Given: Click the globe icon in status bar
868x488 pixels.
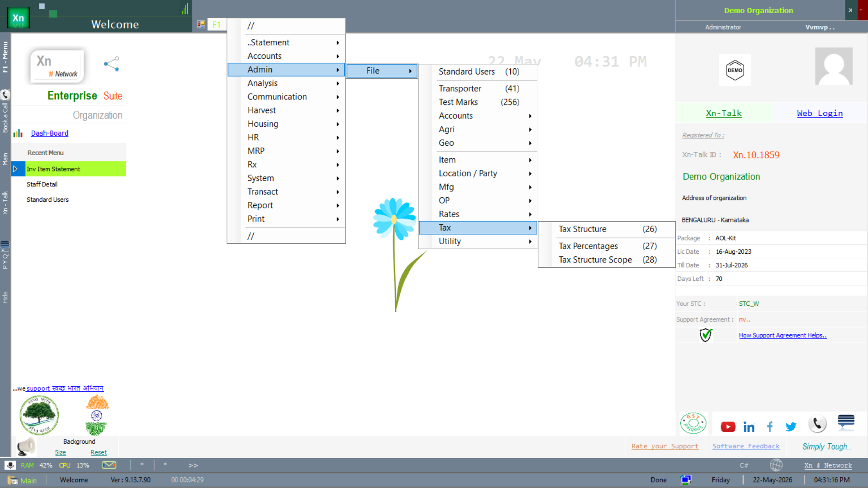Looking at the screenshot, I should pyautogui.click(x=776, y=465).
